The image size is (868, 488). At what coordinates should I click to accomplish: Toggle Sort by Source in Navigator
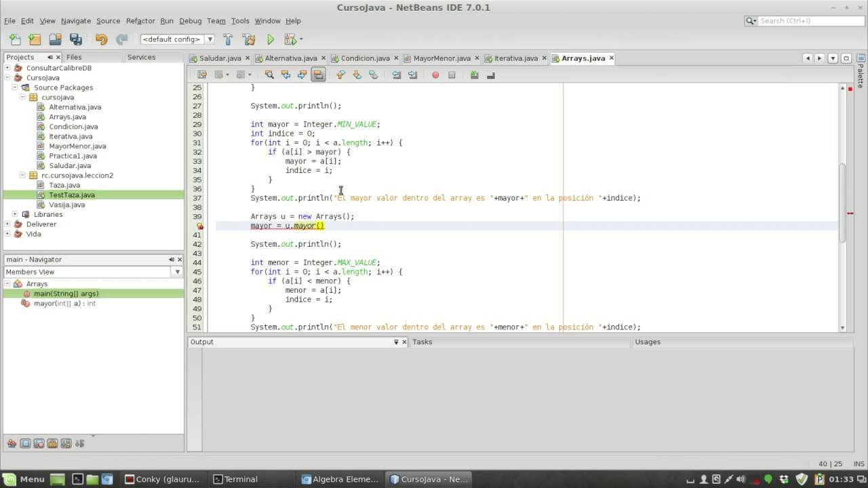[79, 444]
